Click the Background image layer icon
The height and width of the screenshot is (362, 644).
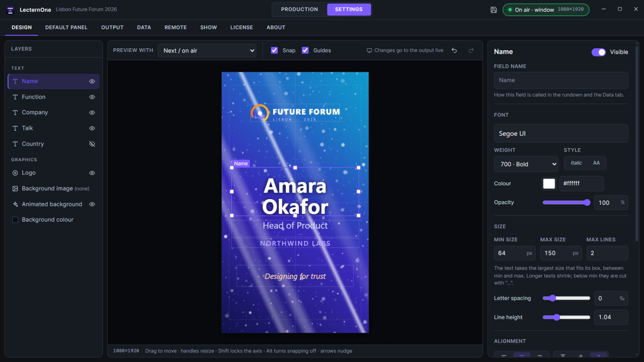15,189
